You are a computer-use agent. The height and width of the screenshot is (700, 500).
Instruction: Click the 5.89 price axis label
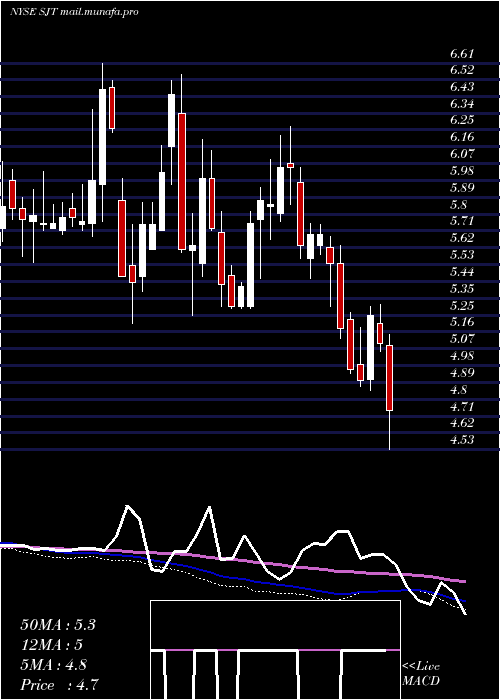pyautogui.click(x=462, y=188)
